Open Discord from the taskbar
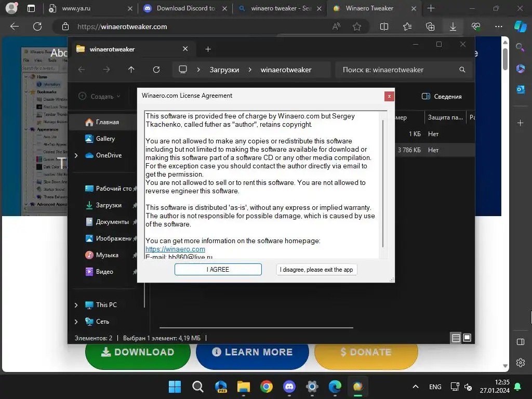This screenshot has width=532, height=399. [289, 387]
